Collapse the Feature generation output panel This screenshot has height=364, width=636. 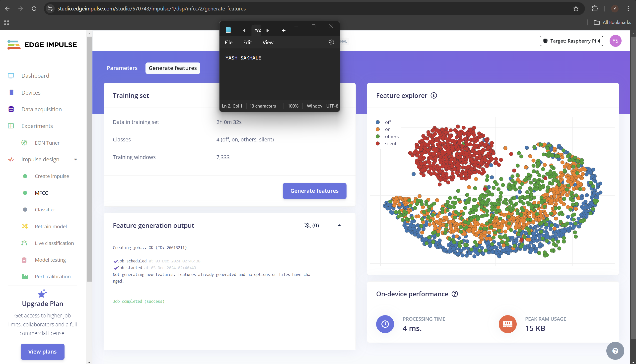pos(339,226)
